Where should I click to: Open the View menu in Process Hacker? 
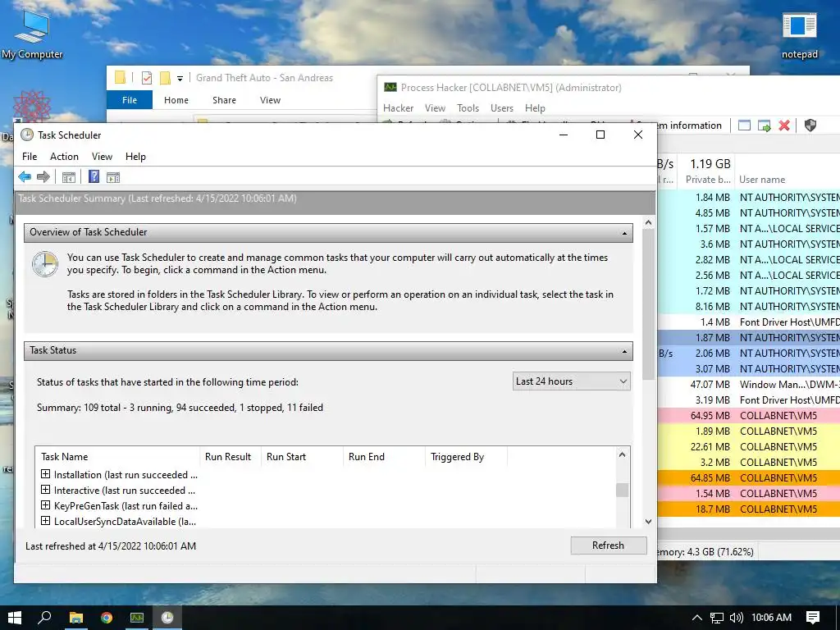[435, 108]
